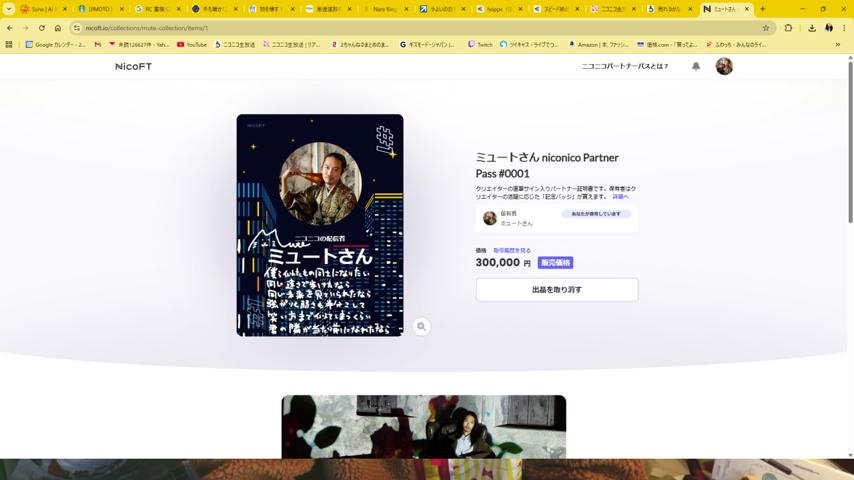
Task: Open the browser downloads panel
Action: coord(812,28)
